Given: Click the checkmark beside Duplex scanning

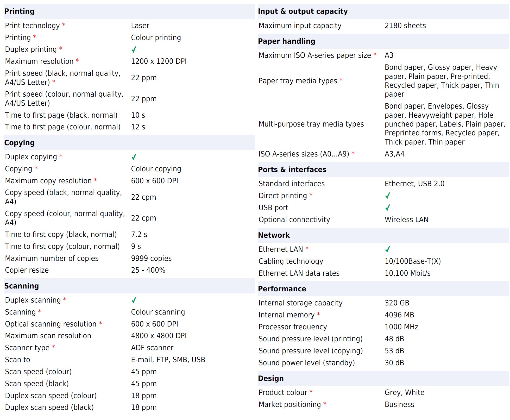Looking at the screenshot, I should [x=134, y=300].
